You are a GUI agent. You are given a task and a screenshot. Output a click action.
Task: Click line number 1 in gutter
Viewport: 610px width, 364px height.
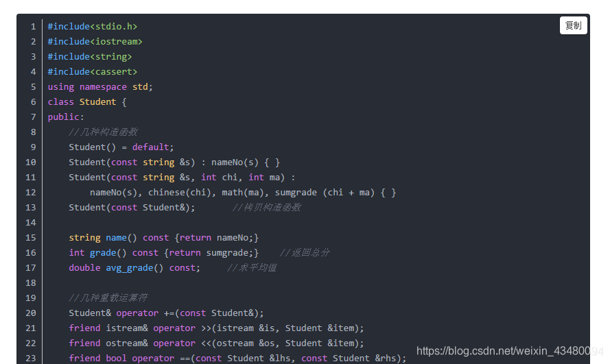[33, 27]
